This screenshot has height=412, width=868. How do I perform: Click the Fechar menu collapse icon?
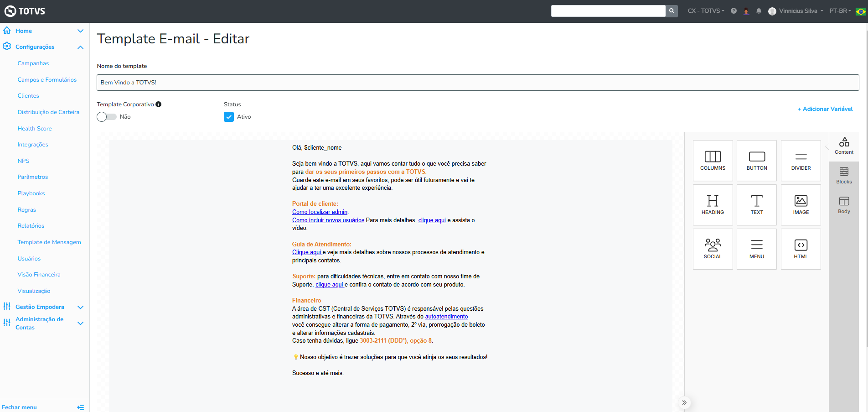point(81,407)
